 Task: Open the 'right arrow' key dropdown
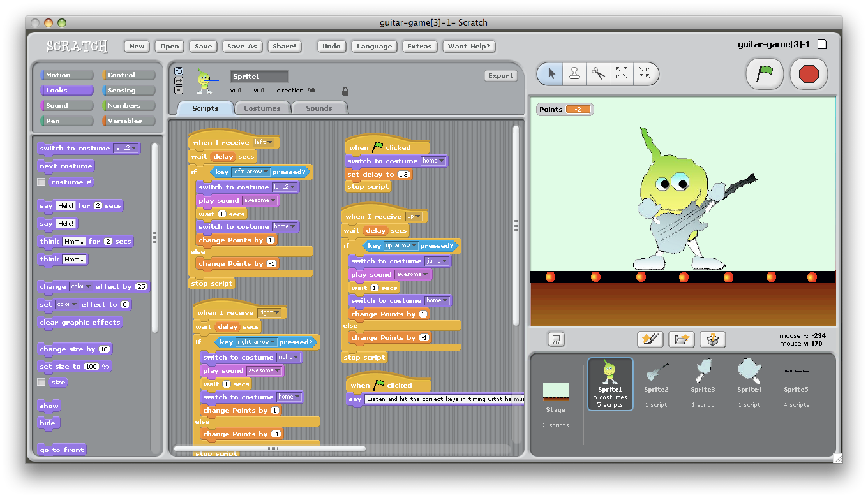256,342
